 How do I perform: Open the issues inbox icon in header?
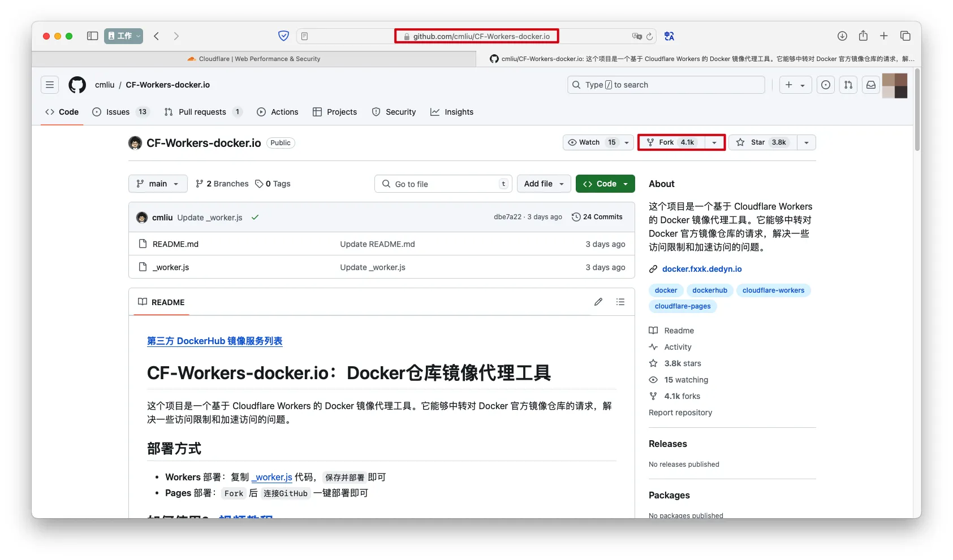[x=826, y=85]
